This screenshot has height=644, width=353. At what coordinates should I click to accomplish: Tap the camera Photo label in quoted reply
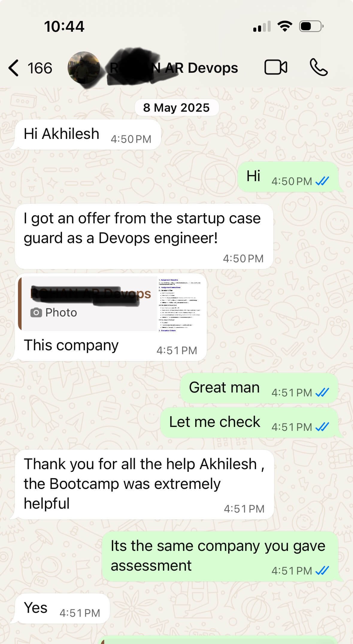click(x=54, y=313)
